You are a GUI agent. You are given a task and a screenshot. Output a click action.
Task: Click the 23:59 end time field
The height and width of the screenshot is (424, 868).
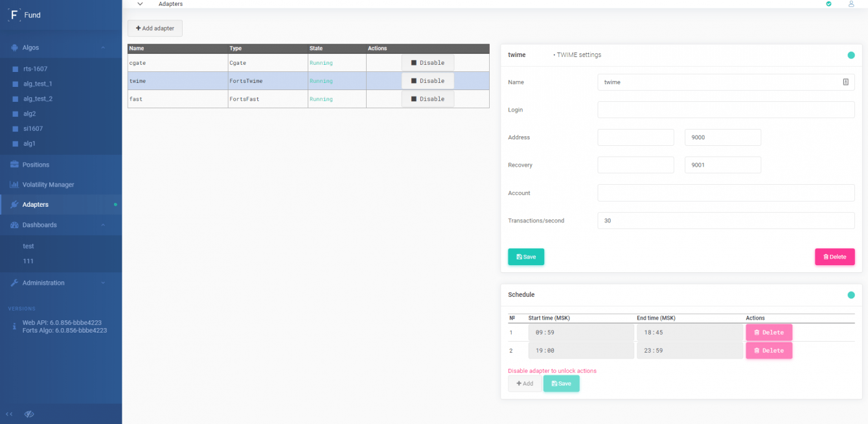(690, 351)
